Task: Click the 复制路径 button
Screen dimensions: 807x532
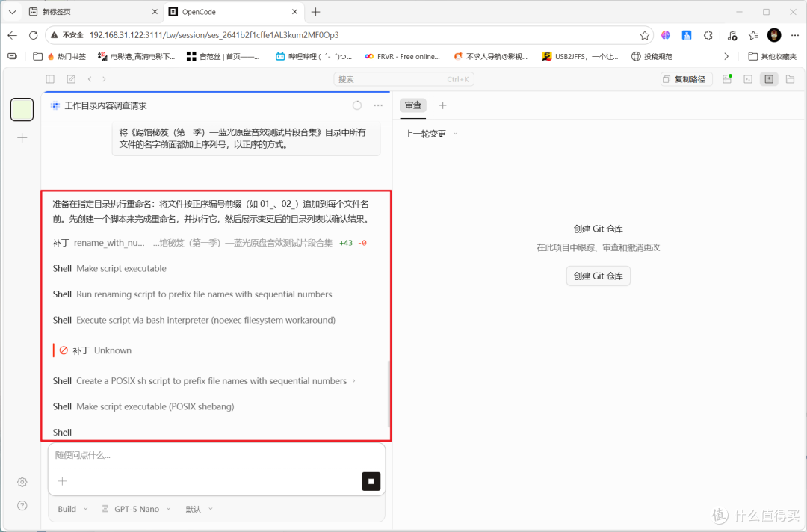Action: (685, 79)
